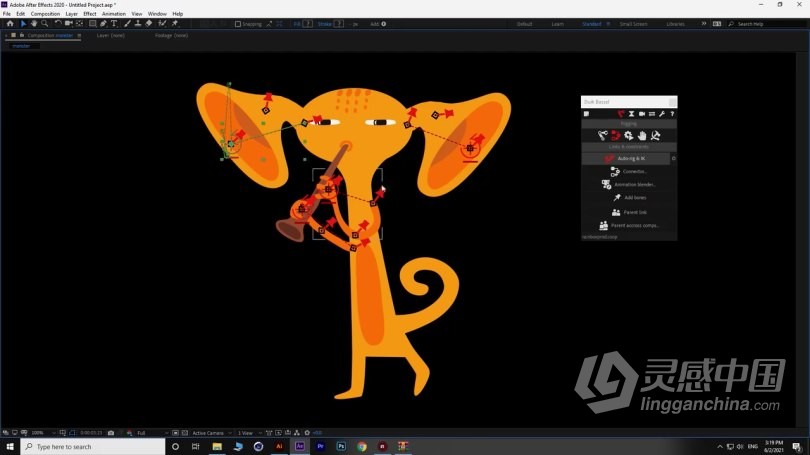Click the Stroke color swatch

[x=338, y=24]
